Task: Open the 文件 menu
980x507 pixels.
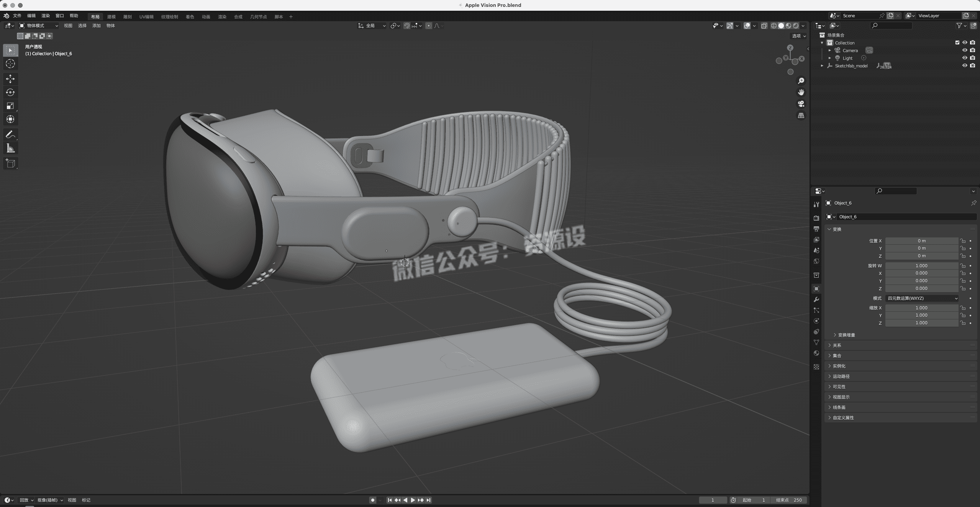Action: click(17, 16)
